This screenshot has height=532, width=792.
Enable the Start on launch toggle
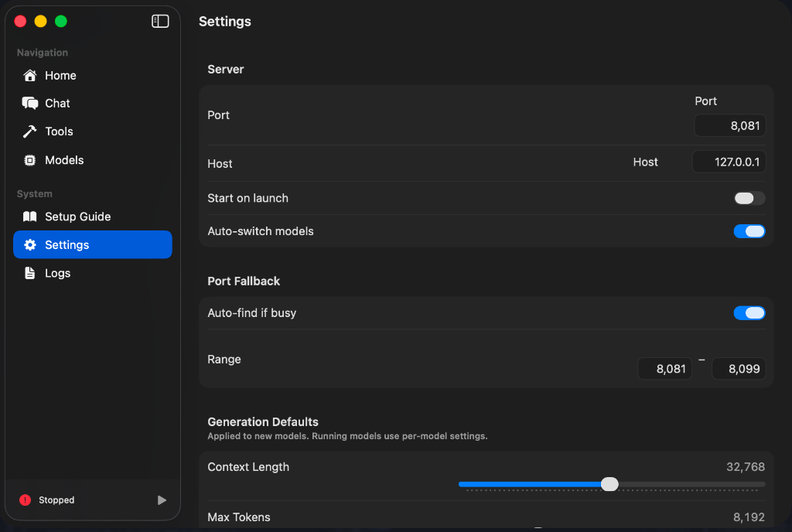point(748,198)
